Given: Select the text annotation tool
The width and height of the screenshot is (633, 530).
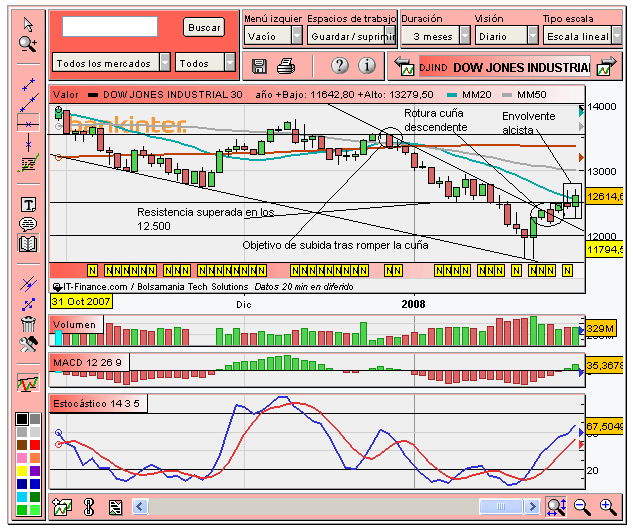Looking at the screenshot, I should pos(28,205).
